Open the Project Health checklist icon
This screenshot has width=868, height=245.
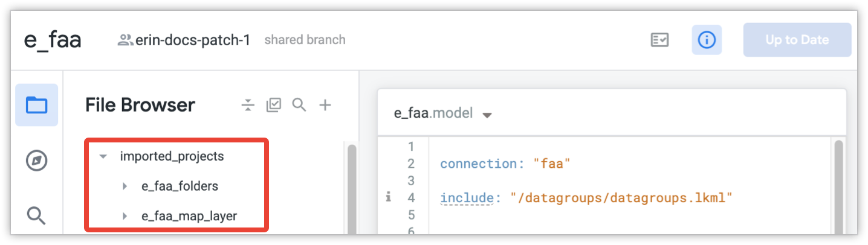click(x=659, y=40)
